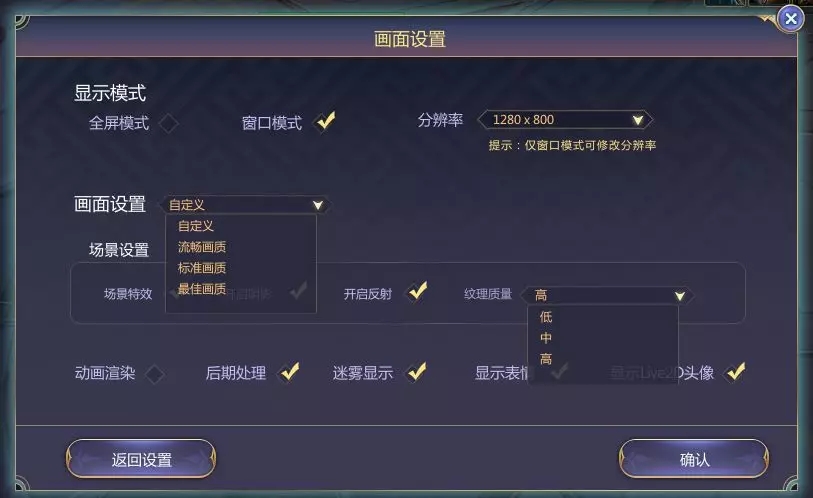Click the 分辨率 dropdown arrow icon
Image resolution: width=813 pixels, height=498 pixels.
click(638, 120)
